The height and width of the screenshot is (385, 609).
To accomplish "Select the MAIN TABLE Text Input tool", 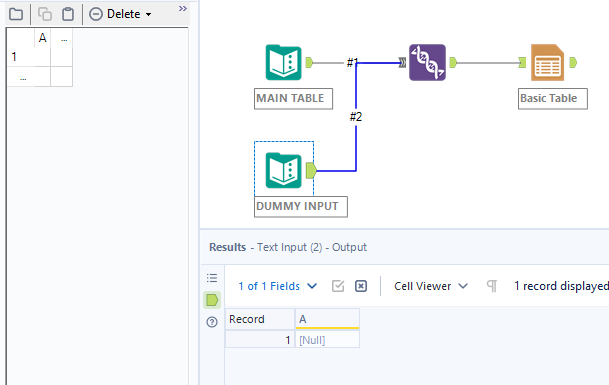I will (284, 63).
